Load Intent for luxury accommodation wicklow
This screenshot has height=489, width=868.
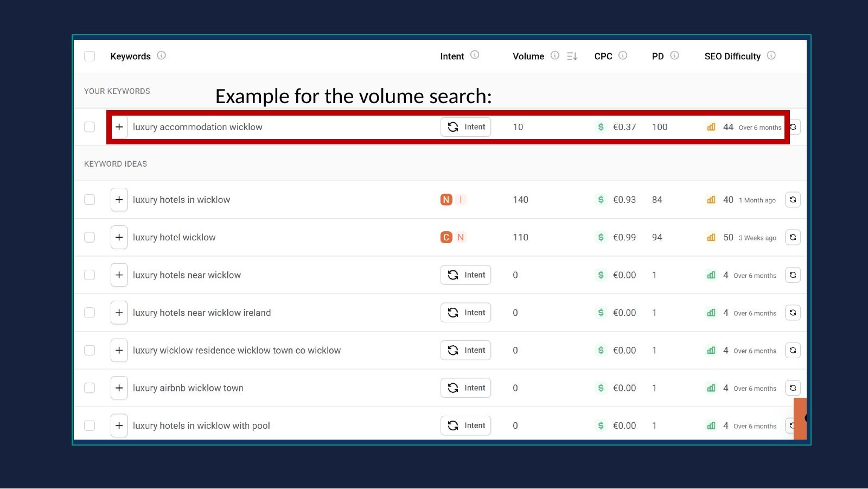pyautogui.click(x=466, y=127)
